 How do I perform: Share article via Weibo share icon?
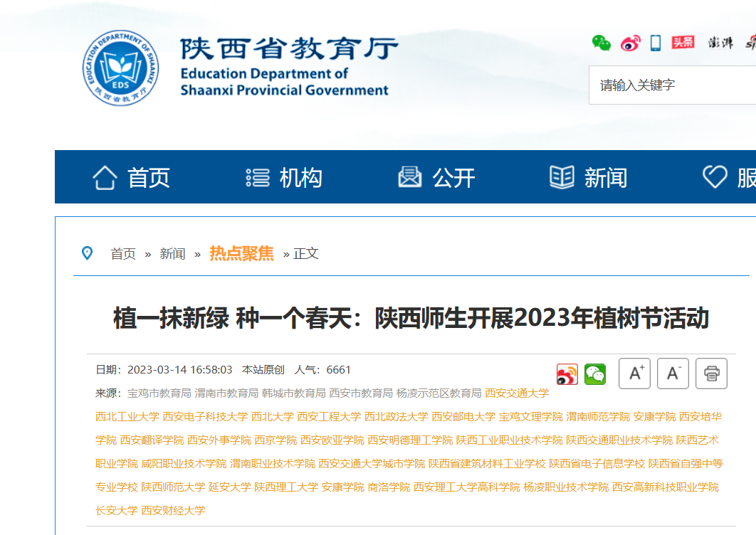click(567, 374)
